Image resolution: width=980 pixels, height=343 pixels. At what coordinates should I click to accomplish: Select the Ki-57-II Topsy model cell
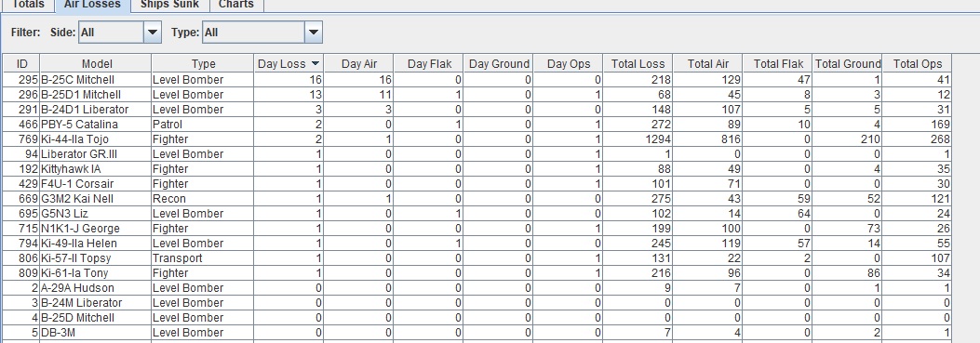[96, 258]
